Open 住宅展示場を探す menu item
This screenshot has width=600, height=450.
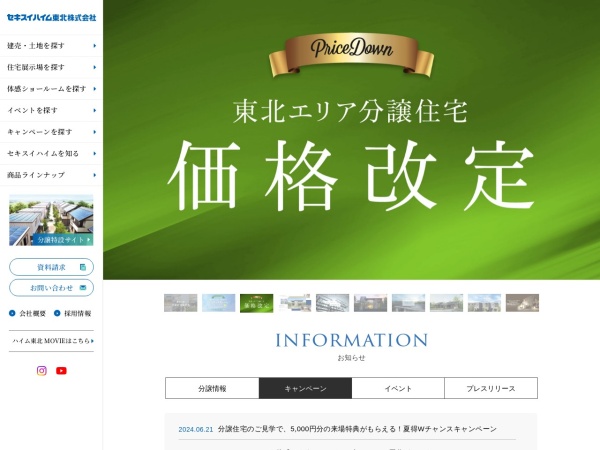click(51, 67)
